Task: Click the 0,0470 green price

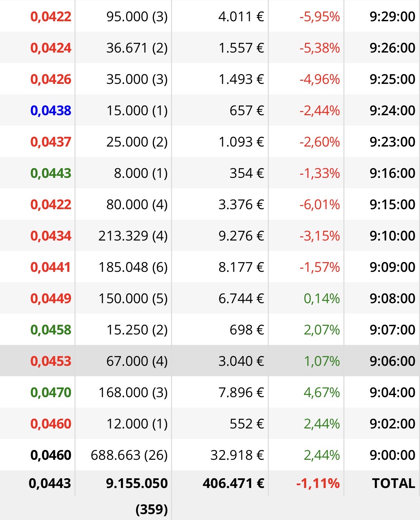Action: pyautogui.click(x=51, y=393)
